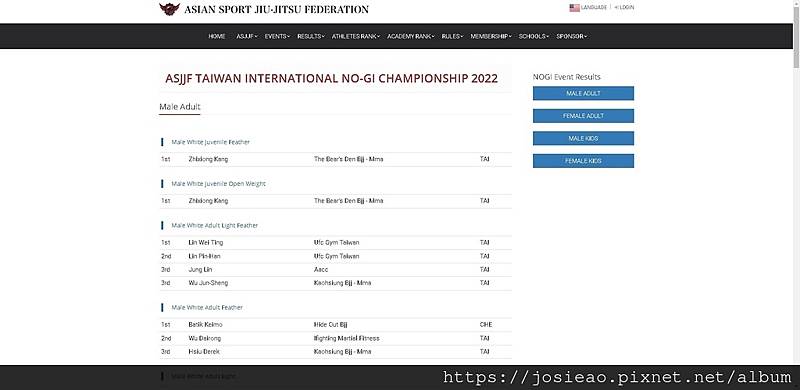Click the MALE KIDS results button
The image size is (800, 390).
point(583,138)
